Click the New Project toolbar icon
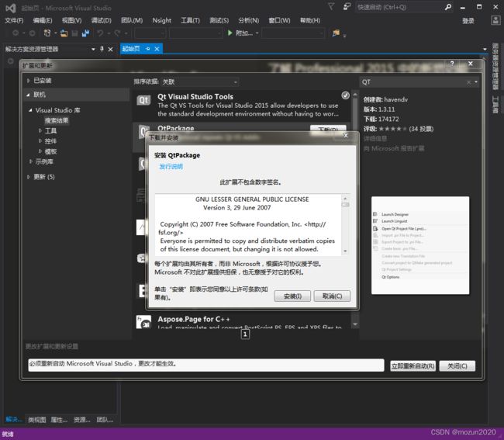The width and height of the screenshot is (504, 440). [47, 33]
